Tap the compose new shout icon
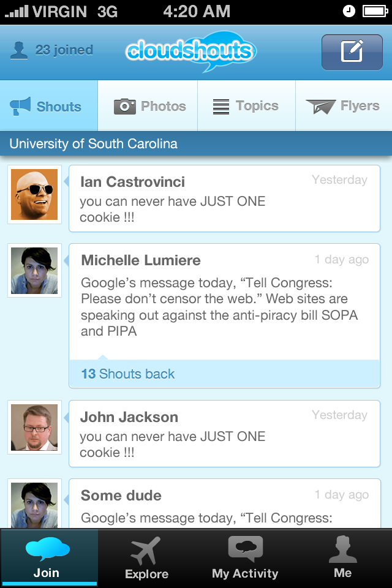The width and height of the screenshot is (392, 588). pyautogui.click(x=352, y=51)
